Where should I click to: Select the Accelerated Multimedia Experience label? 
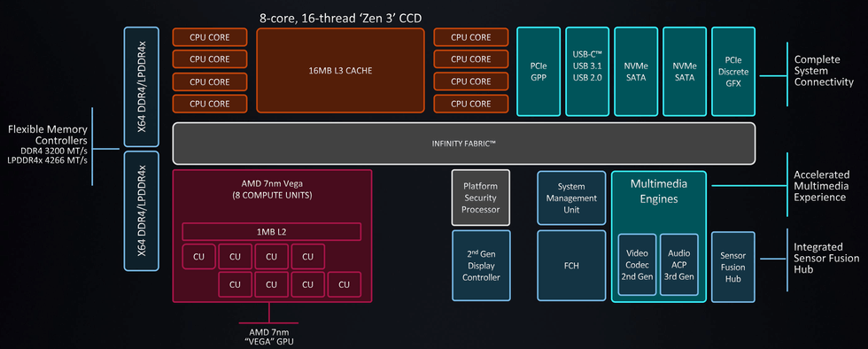click(823, 185)
